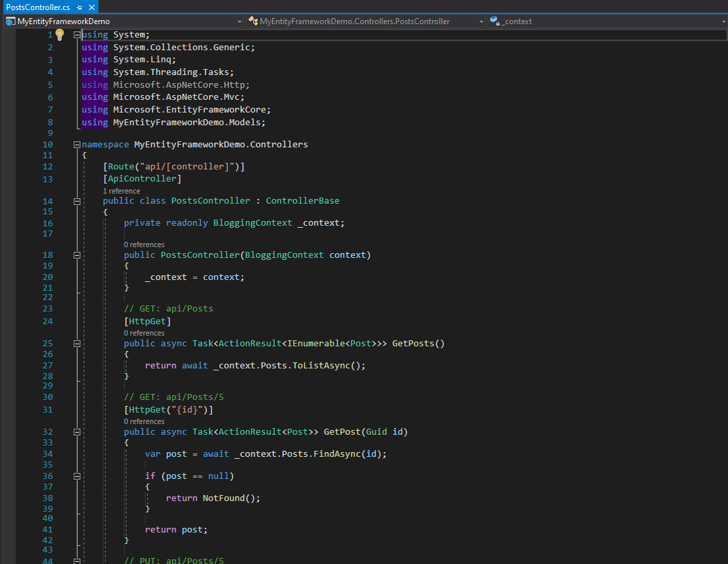Viewport: 728px width, 564px height.
Task: Open the '1 reference' CodeLens link
Action: click(x=121, y=191)
